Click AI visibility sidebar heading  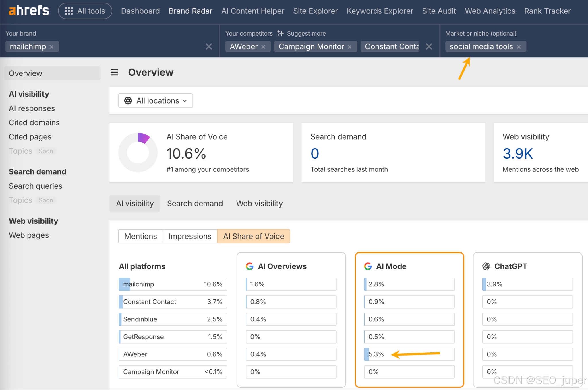click(x=29, y=94)
